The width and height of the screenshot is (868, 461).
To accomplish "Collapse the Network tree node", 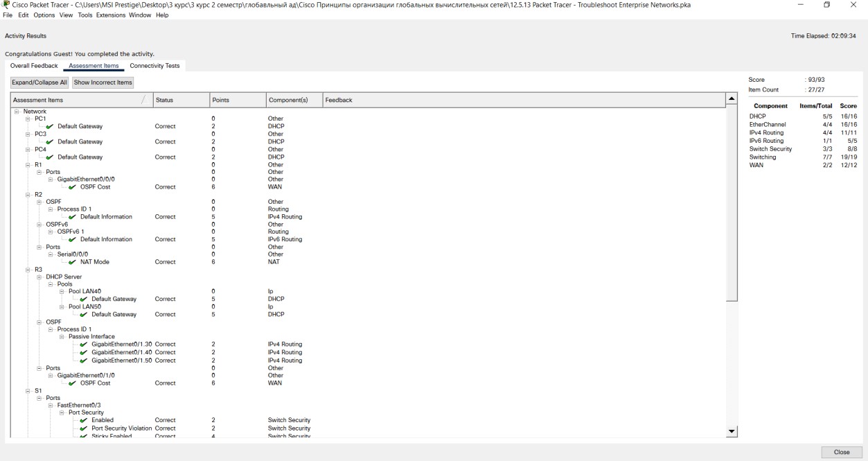I will (16, 112).
